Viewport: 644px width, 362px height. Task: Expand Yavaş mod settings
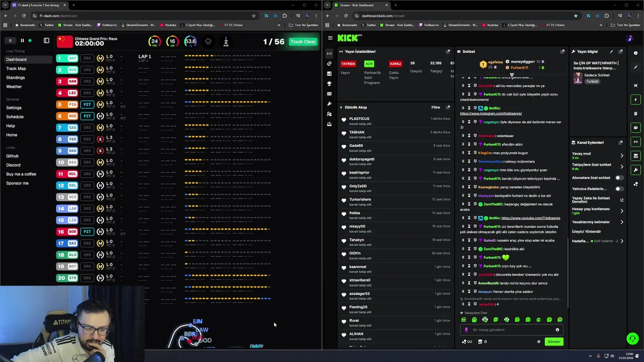[x=622, y=155]
